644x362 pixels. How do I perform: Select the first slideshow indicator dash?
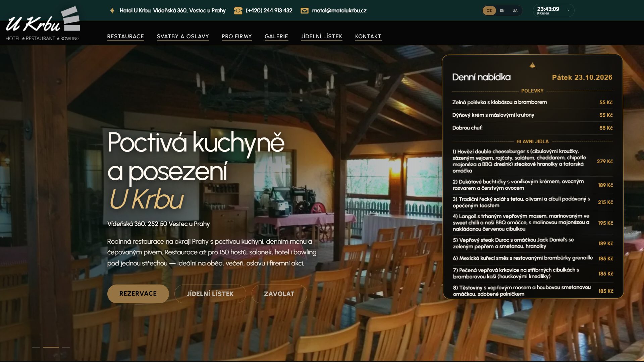tap(36, 347)
